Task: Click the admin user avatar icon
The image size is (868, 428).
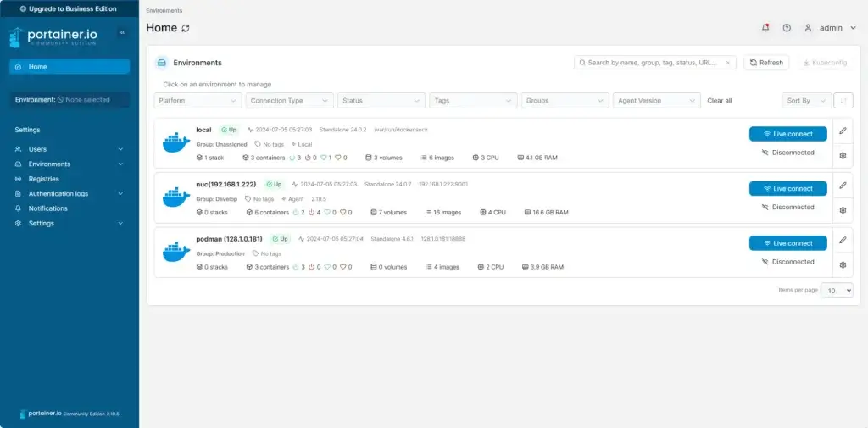Action: (808, 28)
